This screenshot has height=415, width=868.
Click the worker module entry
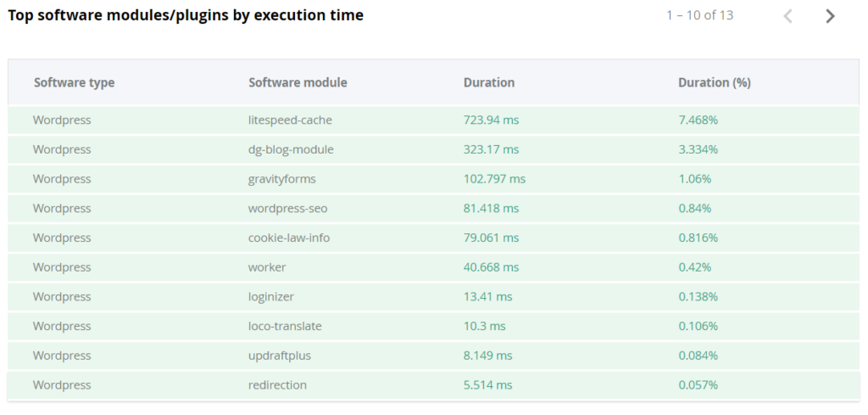(x=267, y=267)
